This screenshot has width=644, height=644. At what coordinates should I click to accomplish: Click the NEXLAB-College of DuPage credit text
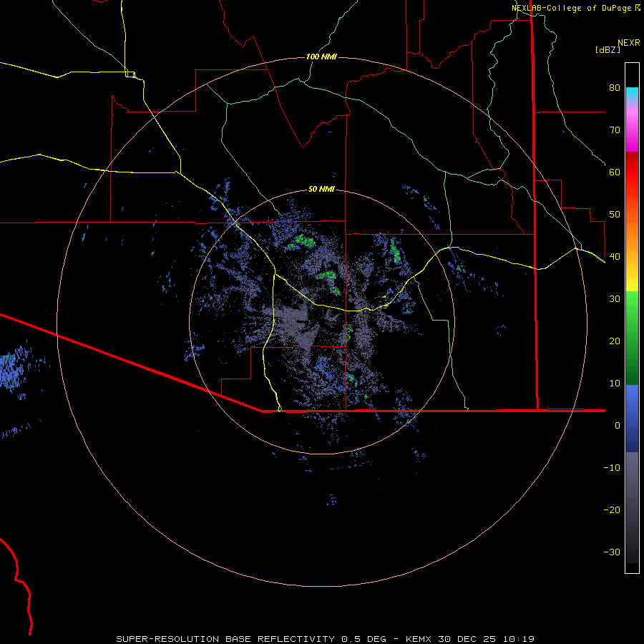[x=575, y=8]
